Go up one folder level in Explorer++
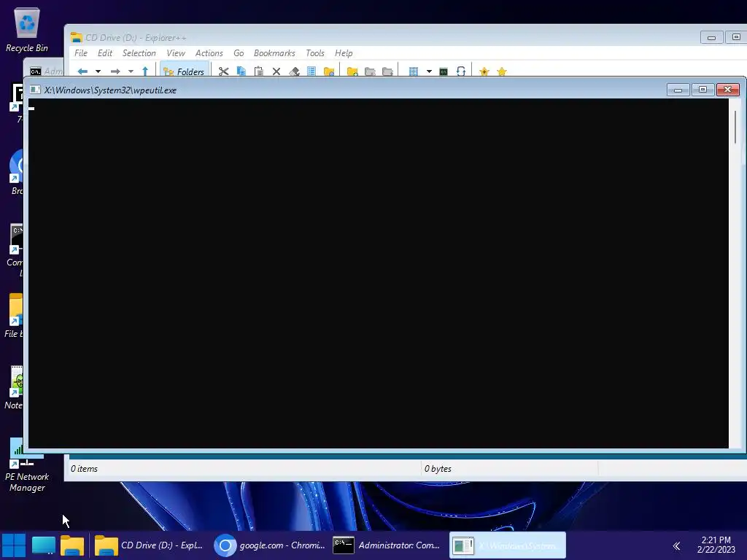The image size is (747, 560). pos(145,71)
